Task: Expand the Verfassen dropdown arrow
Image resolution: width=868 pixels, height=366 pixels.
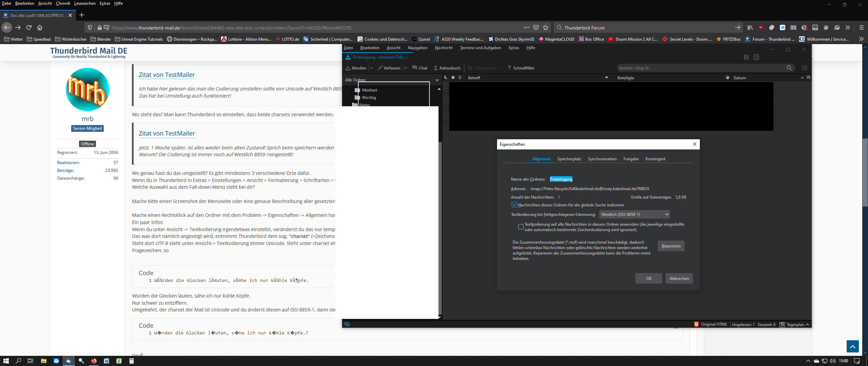Action: point(406,68)
